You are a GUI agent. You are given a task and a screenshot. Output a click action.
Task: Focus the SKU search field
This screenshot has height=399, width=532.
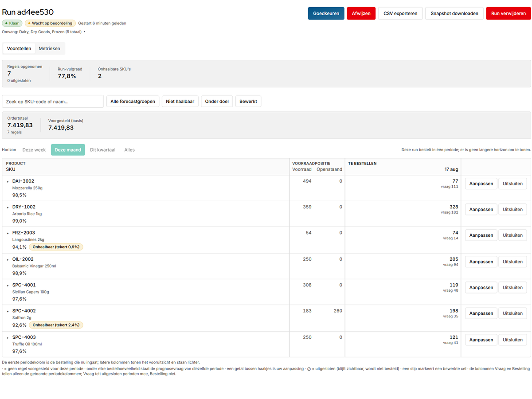[53, 102]
